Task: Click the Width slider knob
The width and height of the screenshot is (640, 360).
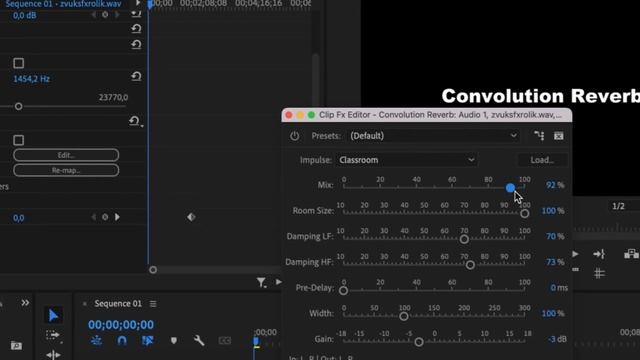Action: (404, 316)
